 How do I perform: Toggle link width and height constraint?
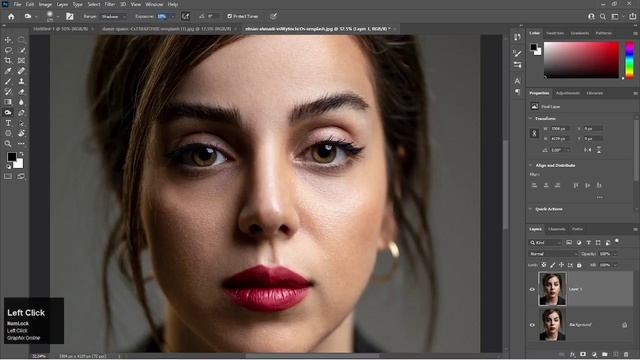[534, 133]
